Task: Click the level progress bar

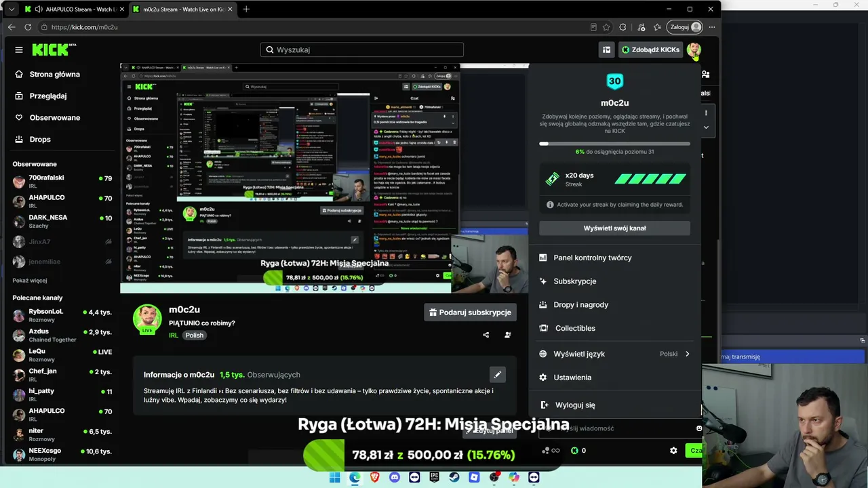Action: 614,144
